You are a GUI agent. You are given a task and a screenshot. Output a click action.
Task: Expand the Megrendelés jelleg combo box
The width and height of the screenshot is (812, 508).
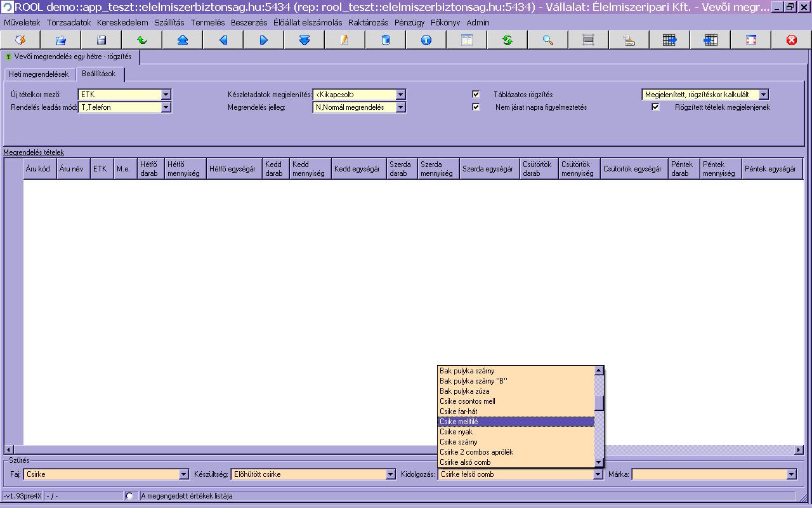pyautogui.click(x=400, y=107)
